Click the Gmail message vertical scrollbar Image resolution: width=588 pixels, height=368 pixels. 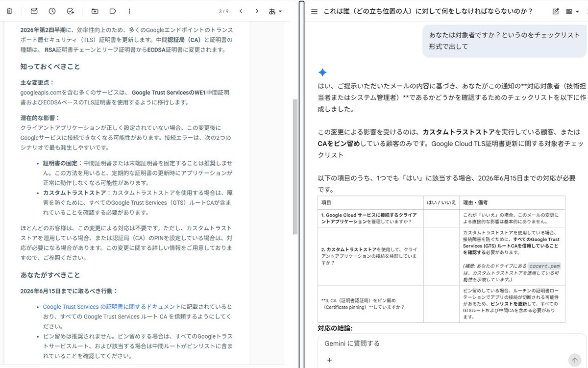(x=294, y=167)
